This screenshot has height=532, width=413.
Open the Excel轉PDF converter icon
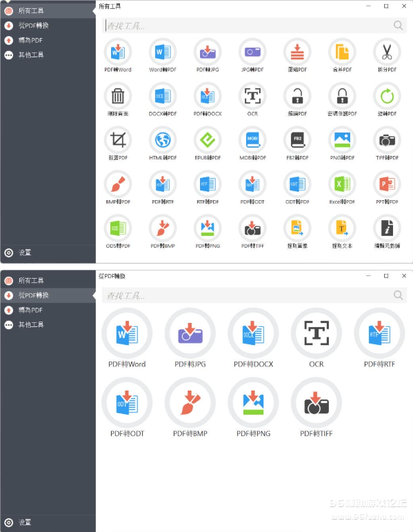tap(342, 184)
